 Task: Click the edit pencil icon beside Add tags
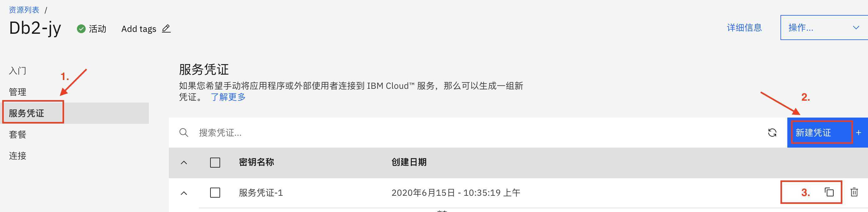166,29
